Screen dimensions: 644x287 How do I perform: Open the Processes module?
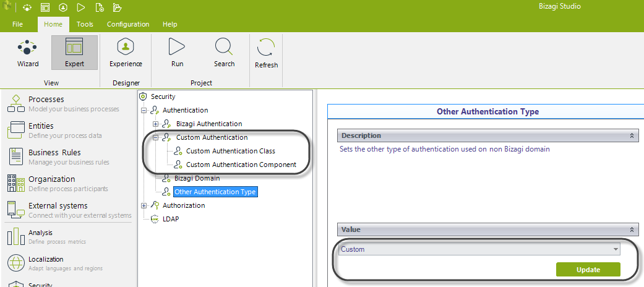pos(68,103)
